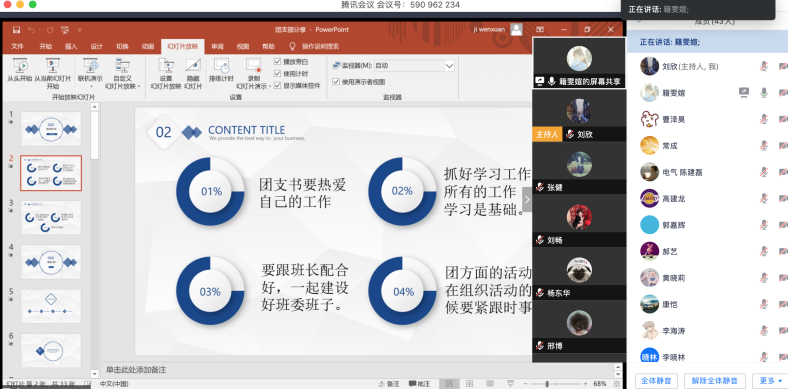Screen dimensions: 788x389
Task: Click the save icon in PowerPoint title bar
Action: pos(17,30)
